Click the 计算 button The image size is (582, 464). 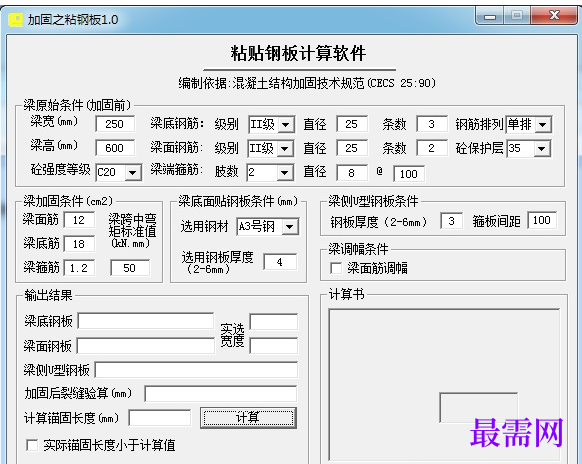pos(248,418)
